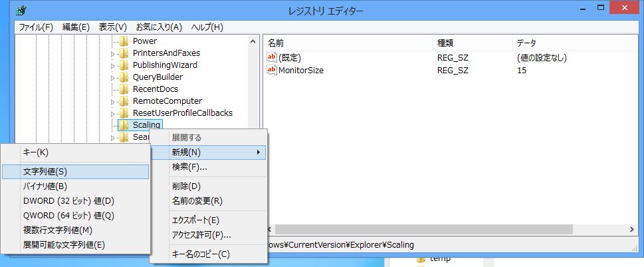Click the tree pane scroll up arrow
Viewport: 644px width, 267px height.
click(x=253, y=41)
